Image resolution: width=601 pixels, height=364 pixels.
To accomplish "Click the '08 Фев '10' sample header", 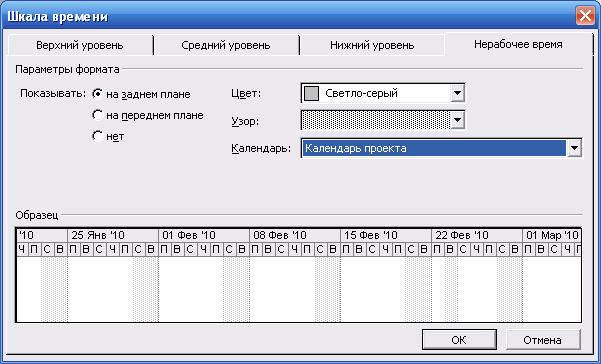I will click(295, 235).
